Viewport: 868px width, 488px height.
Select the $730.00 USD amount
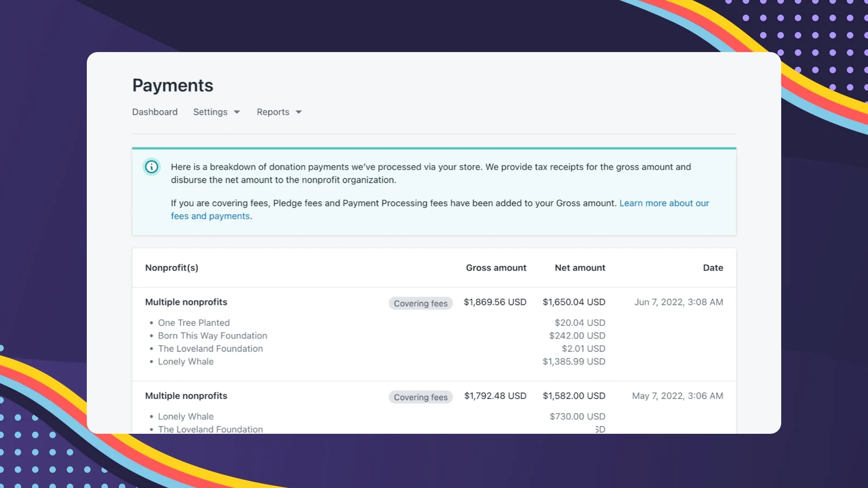click(577, 416)
